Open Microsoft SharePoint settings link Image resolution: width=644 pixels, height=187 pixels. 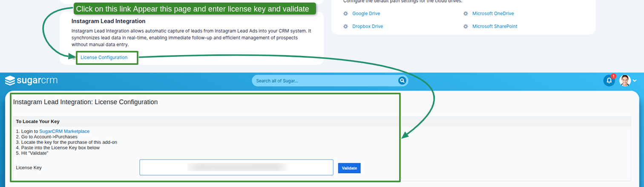[494, 26]
